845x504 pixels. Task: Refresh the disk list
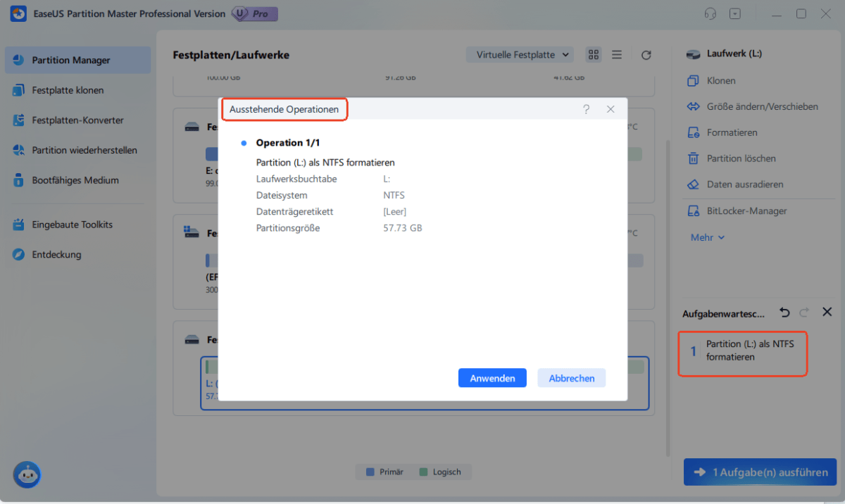tap(646, 54)
